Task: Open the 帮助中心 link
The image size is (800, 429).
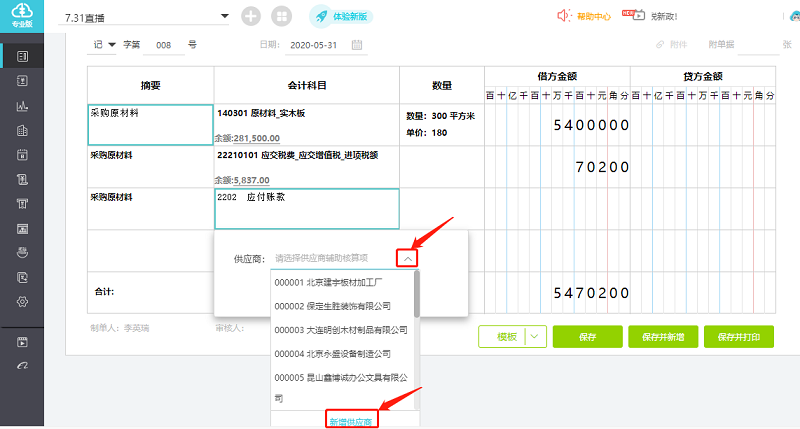Action: pyautogui.click(x=594, y=16)
